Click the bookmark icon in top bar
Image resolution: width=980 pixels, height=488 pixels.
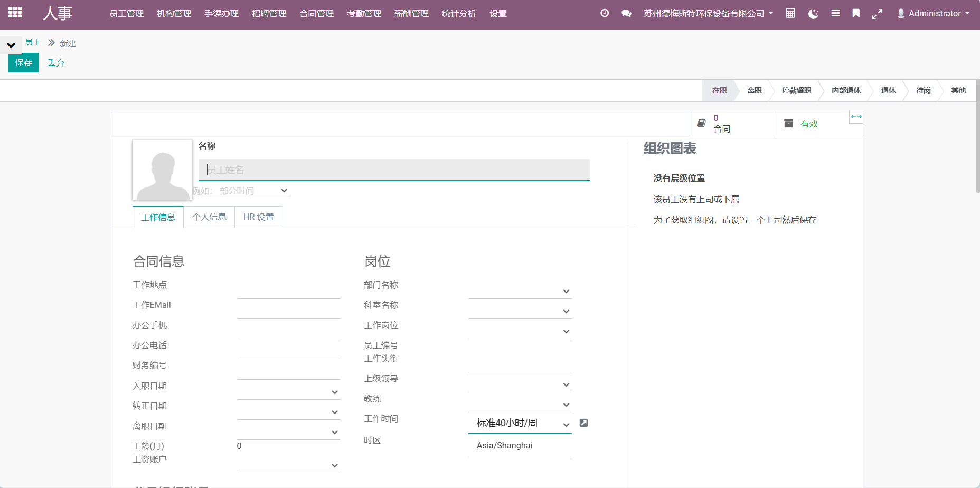pos(856,13)
